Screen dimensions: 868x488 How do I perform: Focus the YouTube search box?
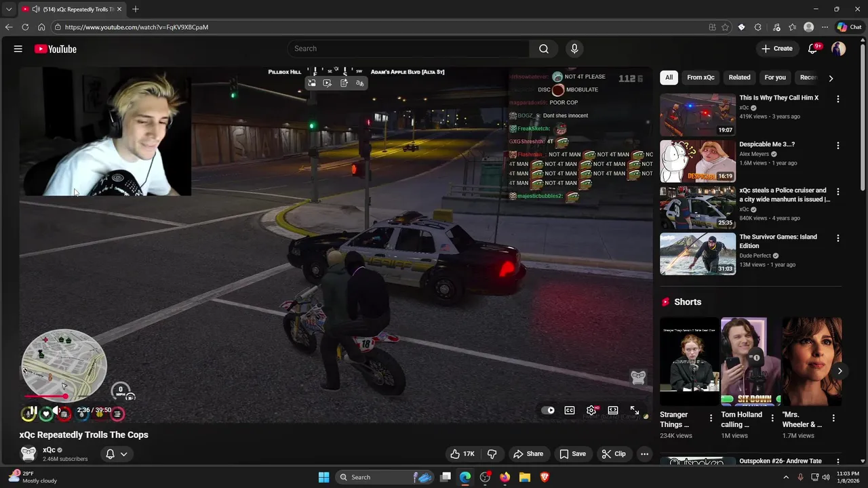[x=408, y=49]
